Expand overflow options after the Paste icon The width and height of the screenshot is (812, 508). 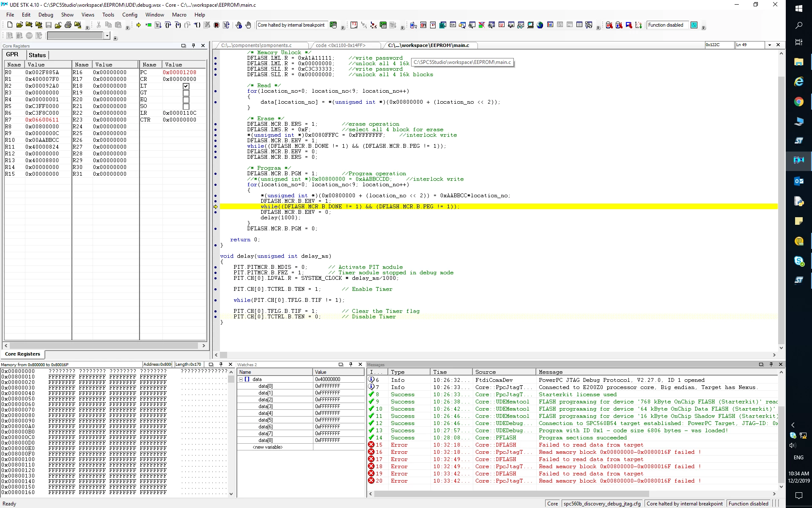(x=127, y=28)
